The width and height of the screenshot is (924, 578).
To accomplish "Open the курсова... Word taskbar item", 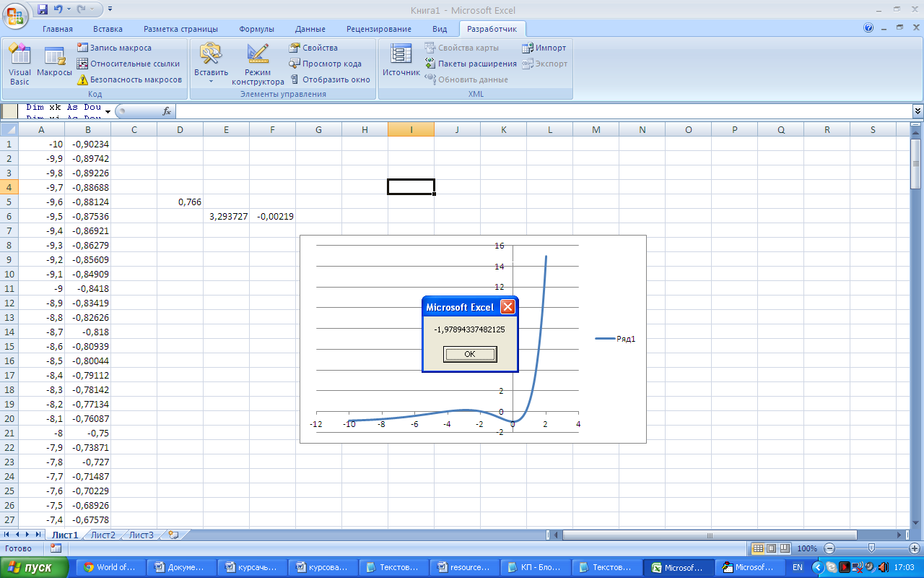I will (x=323, y=567).
